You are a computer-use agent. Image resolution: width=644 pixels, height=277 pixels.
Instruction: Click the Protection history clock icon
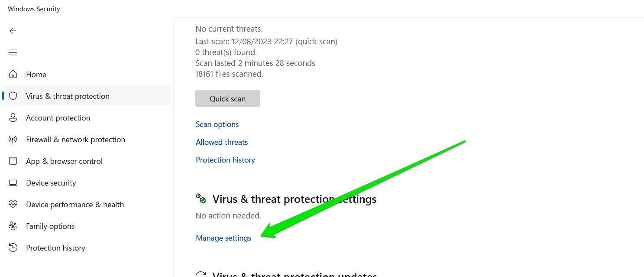click(x=13, y=248)
